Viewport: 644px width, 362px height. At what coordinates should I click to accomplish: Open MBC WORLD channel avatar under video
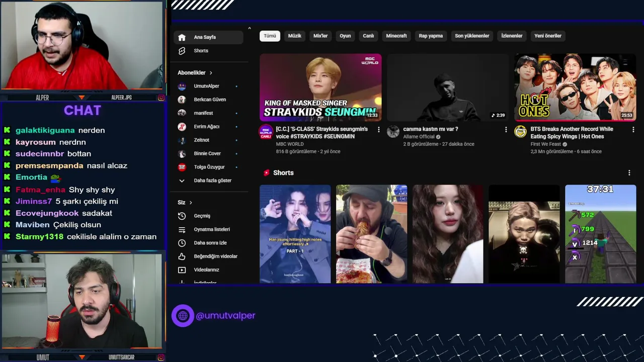pos(266,132)
